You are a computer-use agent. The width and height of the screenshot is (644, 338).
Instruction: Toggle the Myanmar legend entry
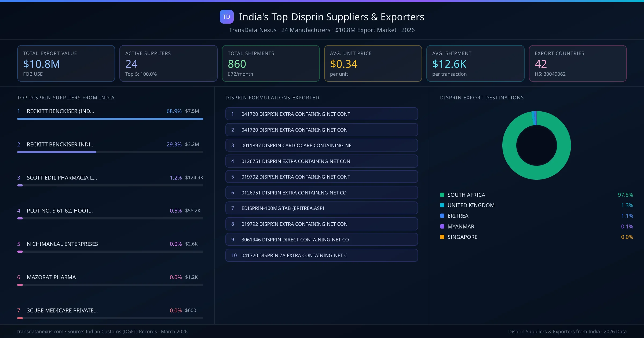[x=461, y=226]
